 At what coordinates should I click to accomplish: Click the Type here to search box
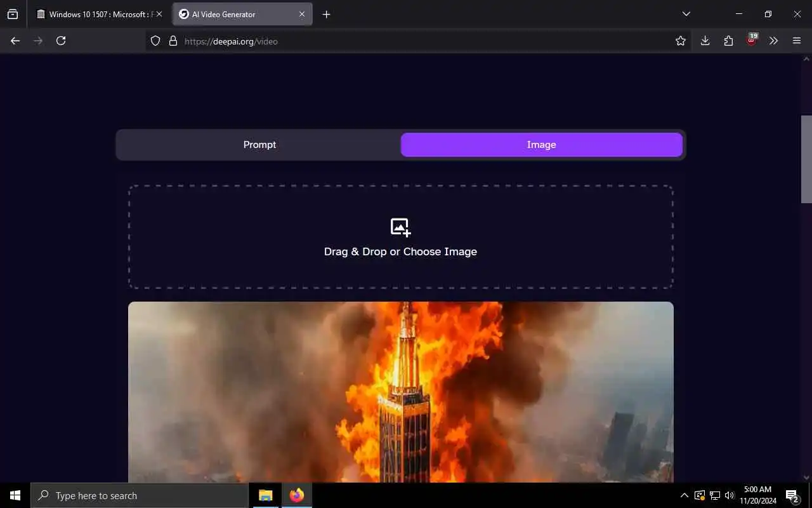(140, 495)
